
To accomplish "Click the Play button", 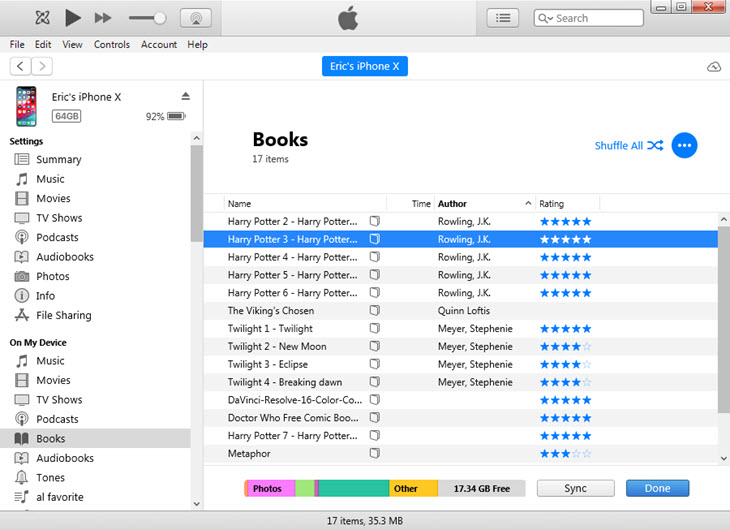I will (x=73, y=18).
